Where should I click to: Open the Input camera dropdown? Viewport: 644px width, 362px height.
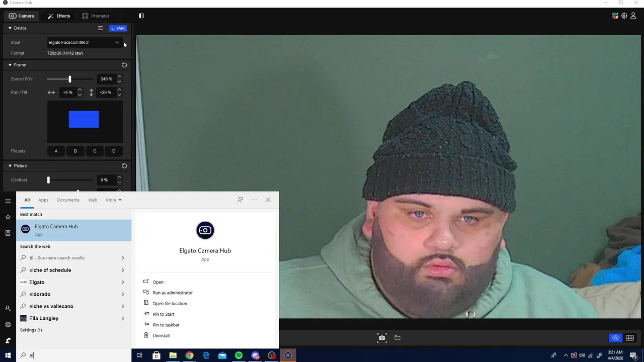pos(84,43)
